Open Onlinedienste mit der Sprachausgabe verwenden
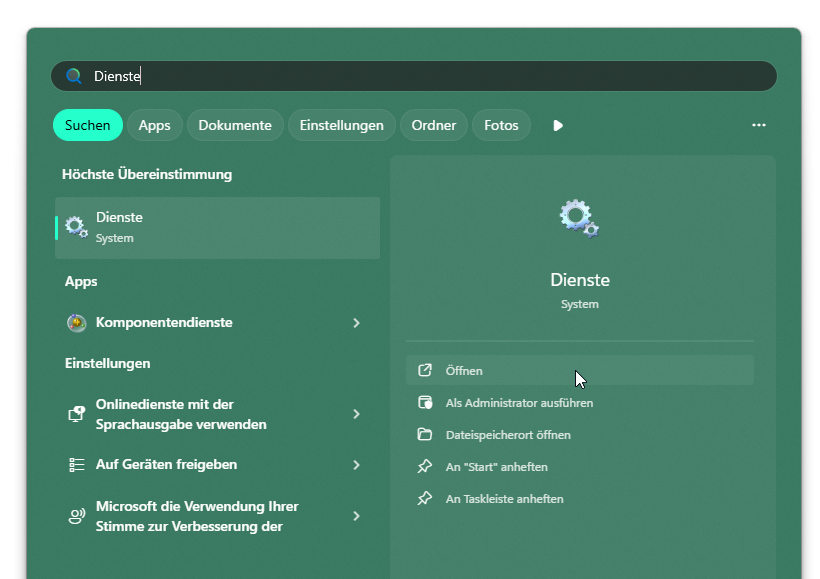This screenshot has width=820, height=579. click(x=218, y=414)
